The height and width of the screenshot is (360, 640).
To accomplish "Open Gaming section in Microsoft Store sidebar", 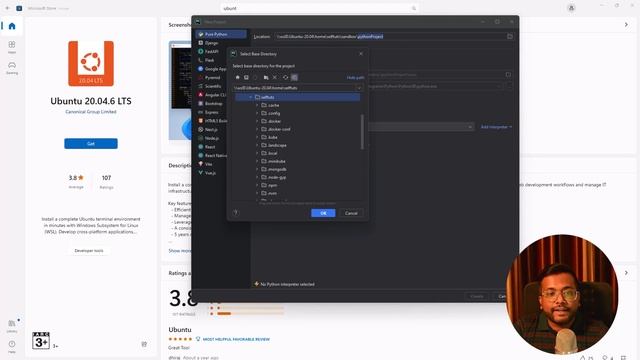I will point(12,67).
